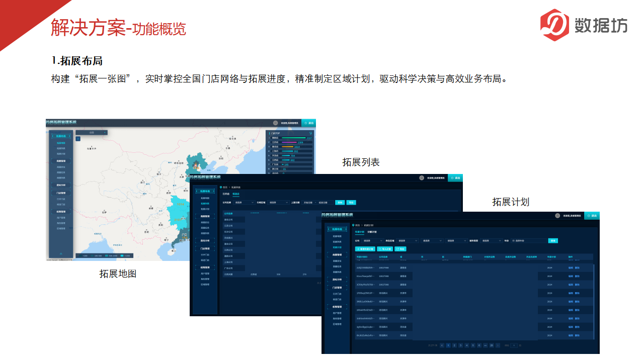
Task: Click the user avatar in the map window
Action: [275, 123]
